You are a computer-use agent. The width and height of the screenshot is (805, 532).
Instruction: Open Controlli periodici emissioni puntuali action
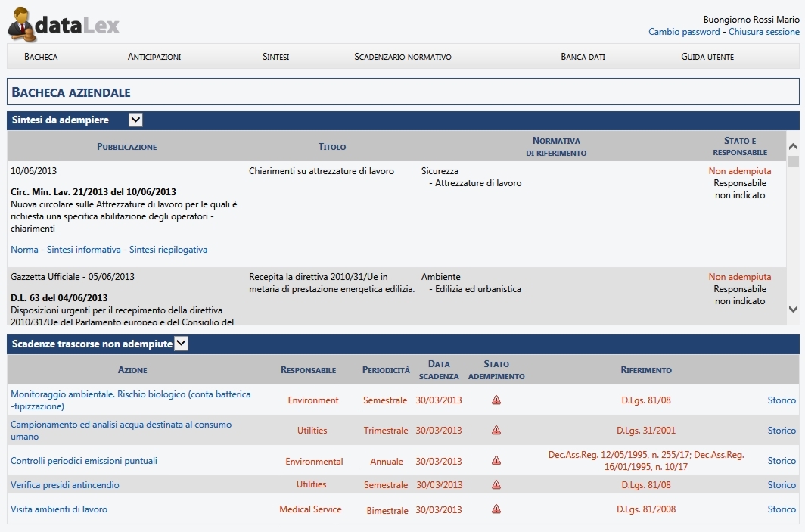click(x=84, y=461)
